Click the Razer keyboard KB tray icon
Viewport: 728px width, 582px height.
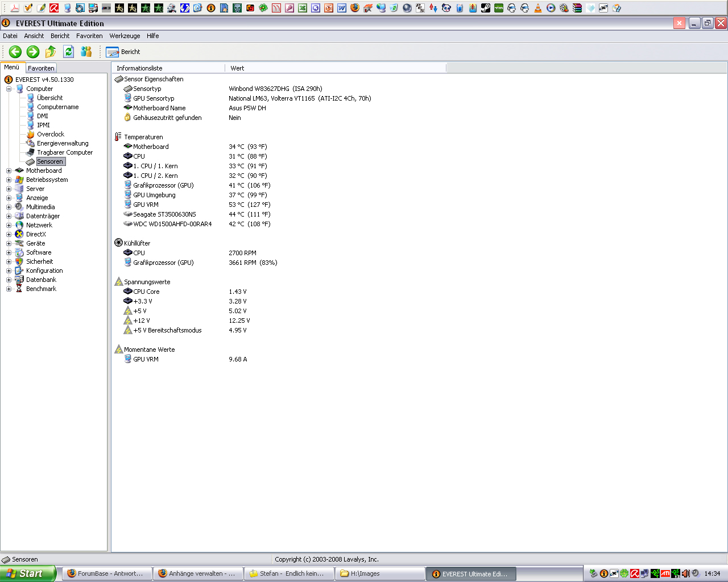pyautogui.click(x=676, y=573)
